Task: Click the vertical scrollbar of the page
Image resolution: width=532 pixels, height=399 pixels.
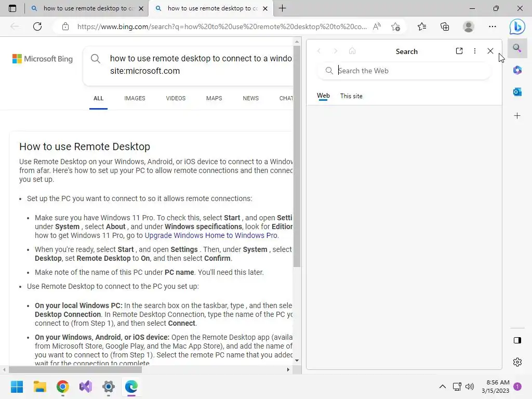Action: pyautogui.click(x=297, y=156)
